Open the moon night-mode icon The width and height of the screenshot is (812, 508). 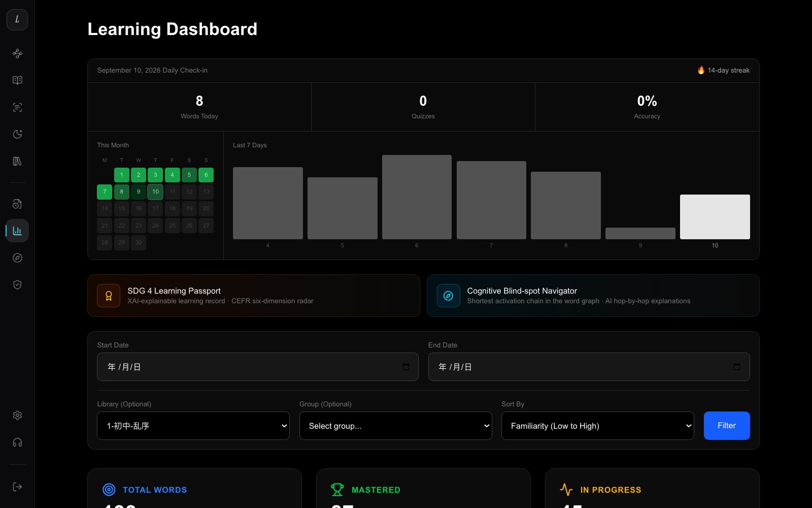click(x=17, y=134)
